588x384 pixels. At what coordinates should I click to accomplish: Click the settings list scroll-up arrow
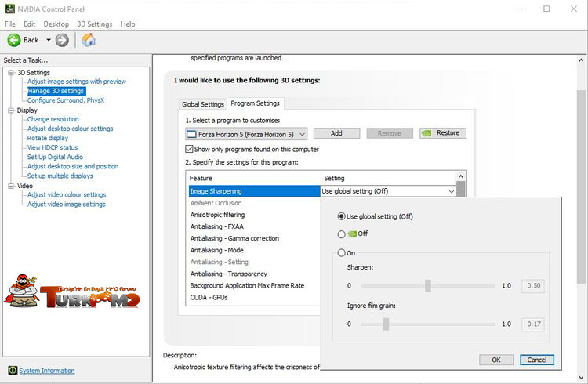pos(461,176)
